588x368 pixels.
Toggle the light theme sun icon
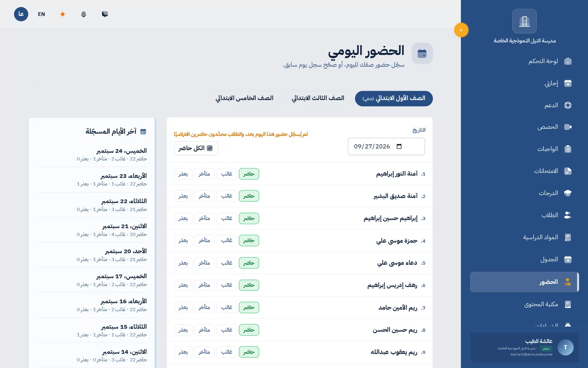[62, 14]
